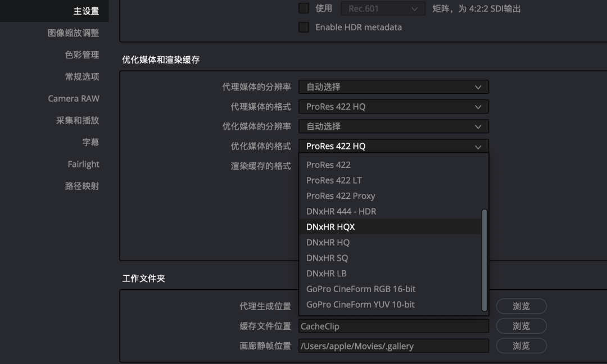
Task: Expand the 优化媒体的分辨率 dropdown
Action: [x=393, y=126]
